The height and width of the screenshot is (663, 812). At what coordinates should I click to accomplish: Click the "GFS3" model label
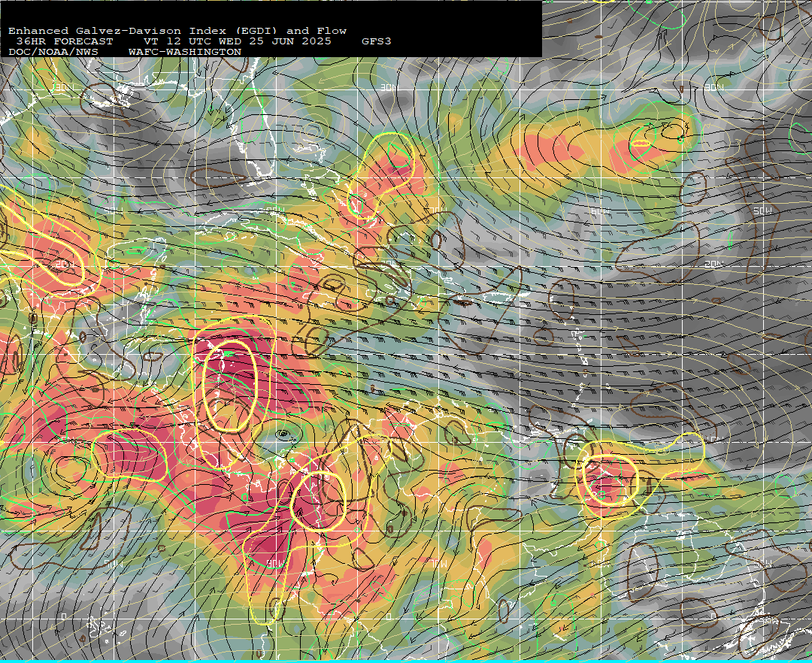coord(377,41)
